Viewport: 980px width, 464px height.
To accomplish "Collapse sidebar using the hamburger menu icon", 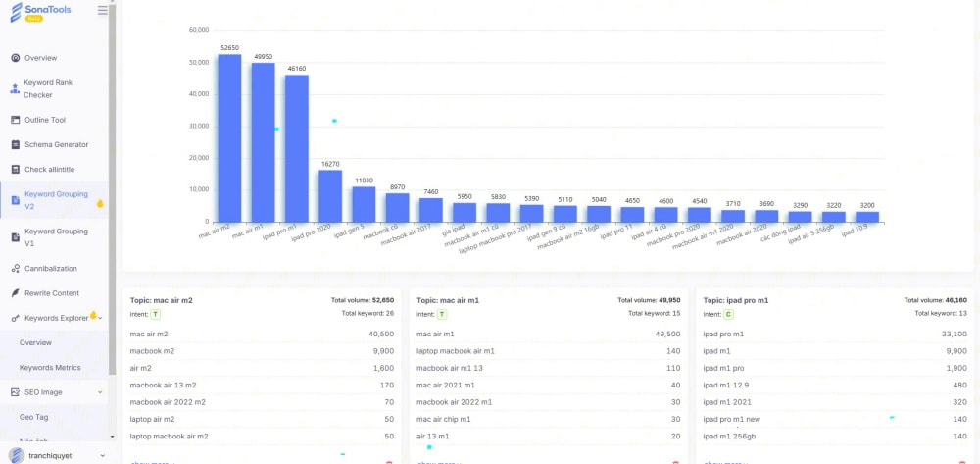I will tap(103, 11).
